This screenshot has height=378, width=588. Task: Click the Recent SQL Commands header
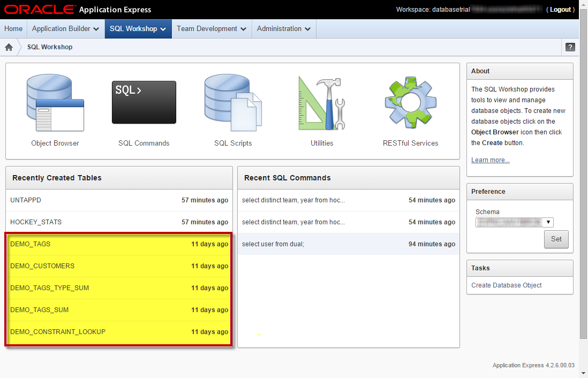pos(349,178)
